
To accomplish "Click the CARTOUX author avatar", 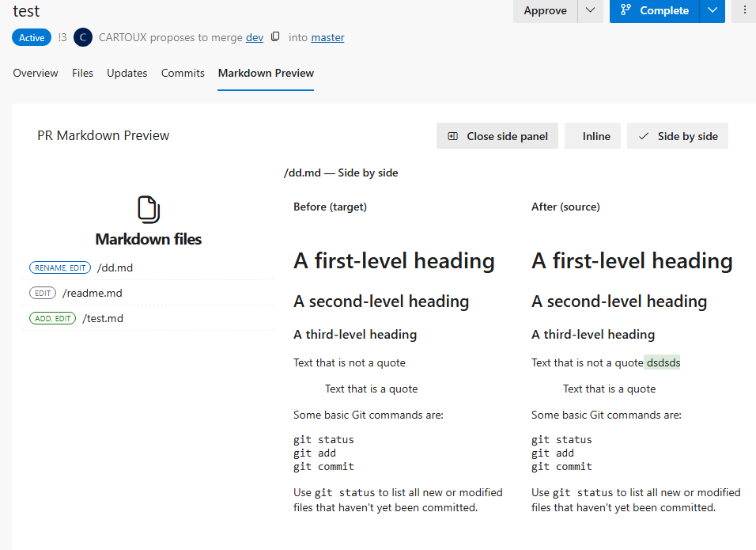I will pos(83,37).
